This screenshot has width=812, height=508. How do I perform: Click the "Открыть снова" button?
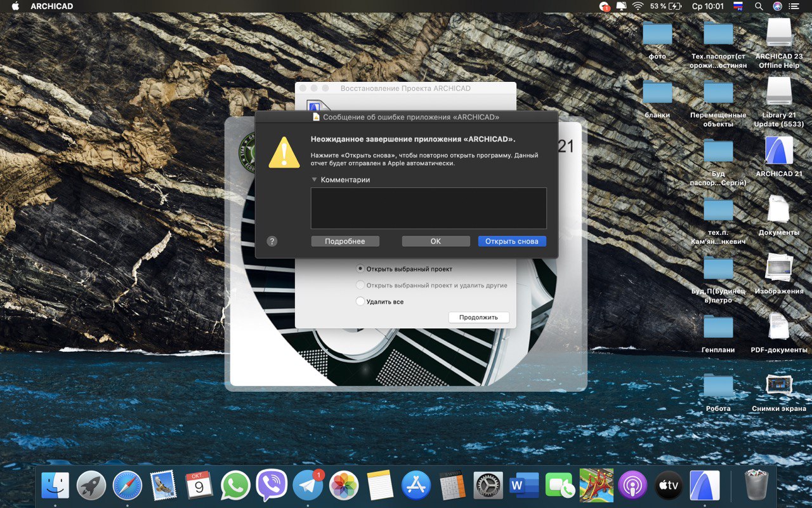click(x=512, y=241)
